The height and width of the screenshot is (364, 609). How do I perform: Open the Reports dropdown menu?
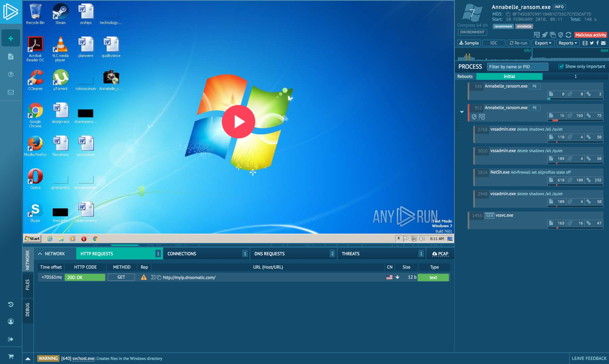click(567, 43)
